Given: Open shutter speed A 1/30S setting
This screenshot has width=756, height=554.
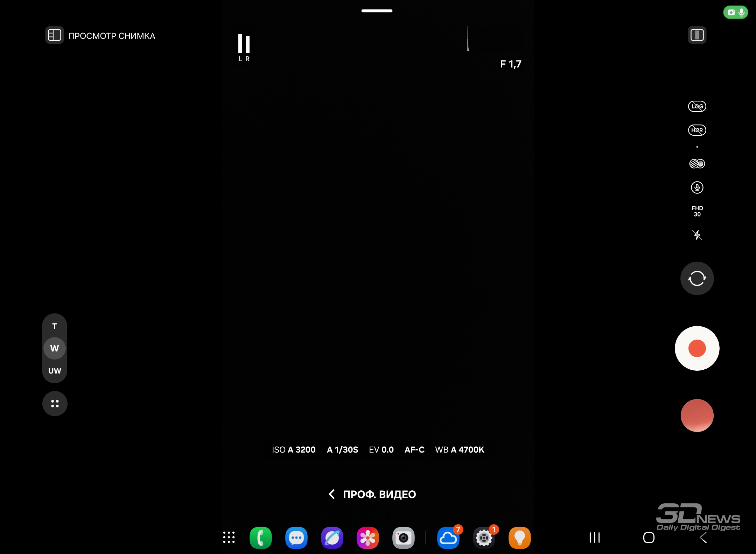Looking at the screenshot, I should pyautogui.click(x=342, y=450).
